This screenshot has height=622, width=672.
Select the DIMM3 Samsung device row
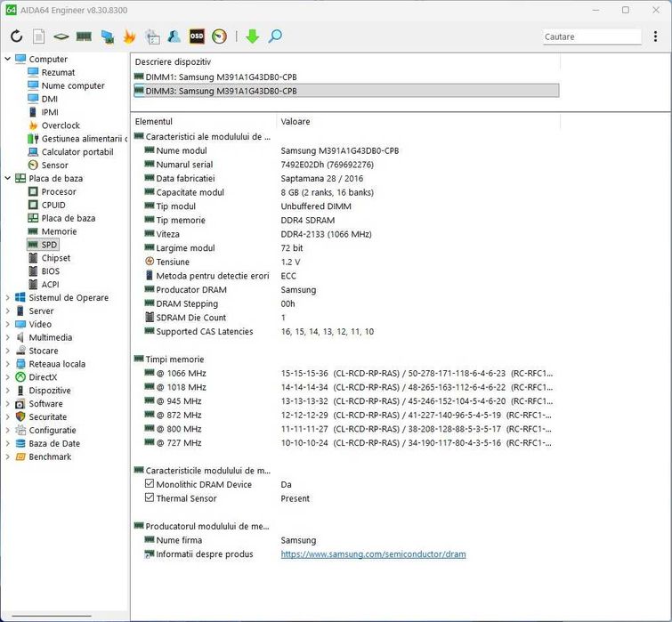coord(346,91)
